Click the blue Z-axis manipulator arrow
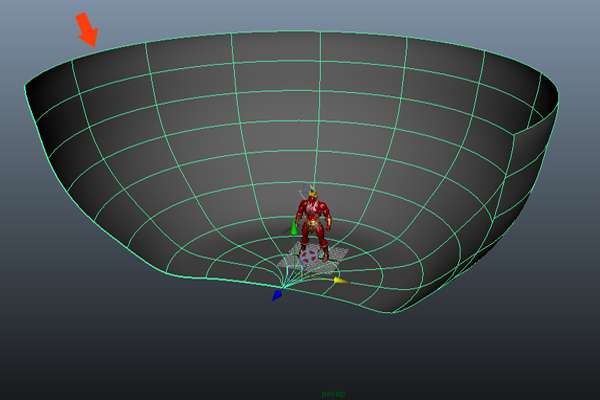The height and width of the screenshot is (400, 600). (277, 296)
